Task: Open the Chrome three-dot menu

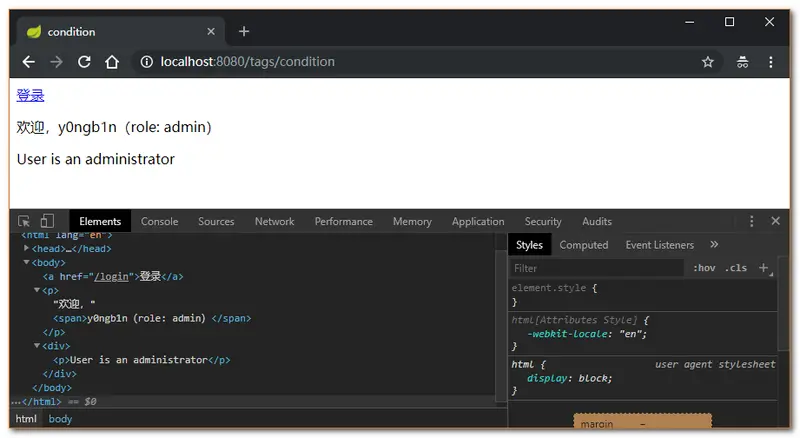Action: (771, 62)
